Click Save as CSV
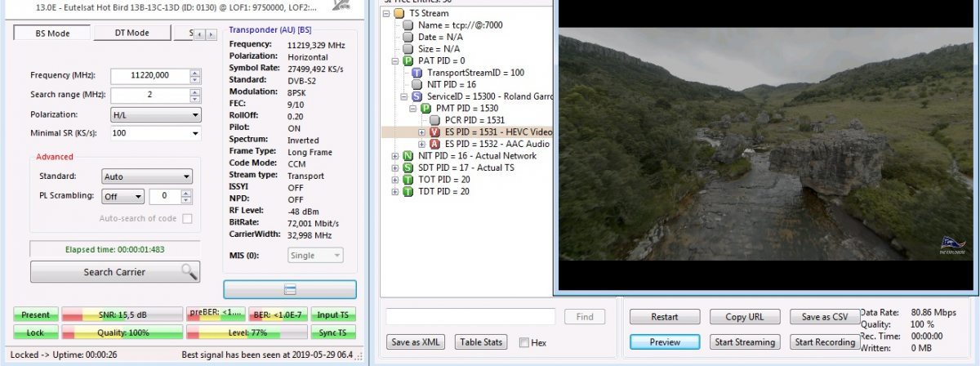 click(x=825, y=317)
